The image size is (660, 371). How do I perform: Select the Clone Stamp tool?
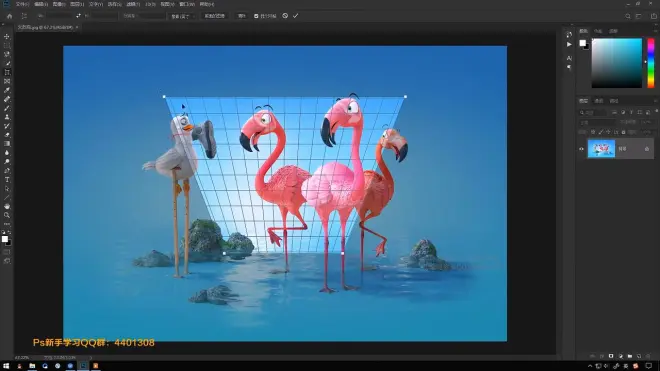(x=7, y=117)
